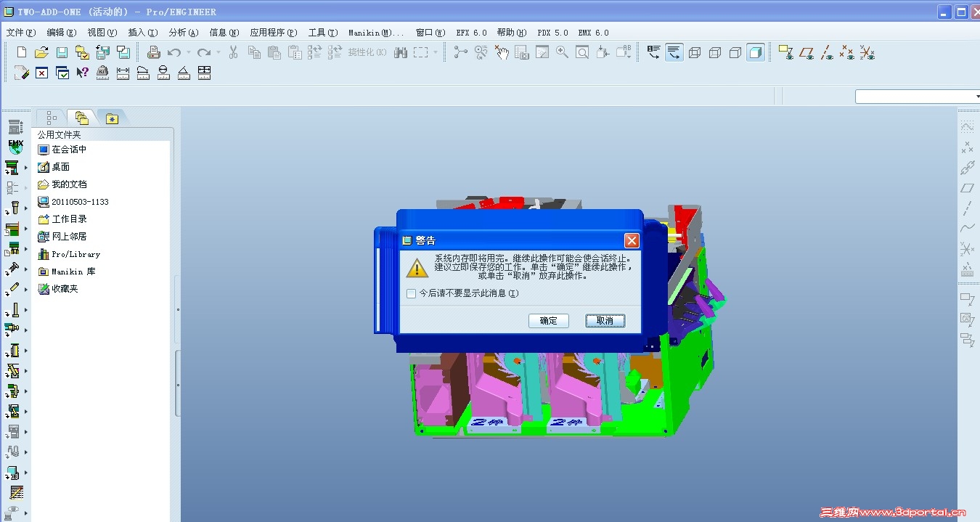Enable 'do not show this message again' checkbox
The width and height of the screenshot is (980, 522).
click(x=411, y=293)
